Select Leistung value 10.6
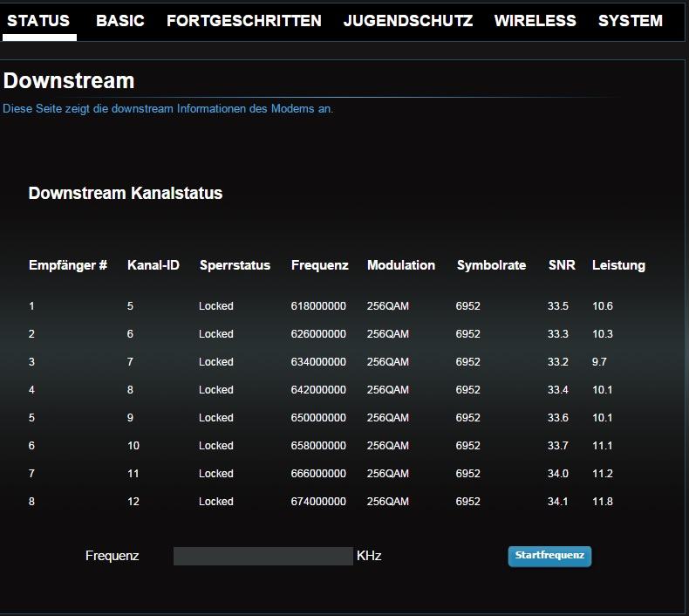Screen dimensions: 689x616 coord(603,306)
